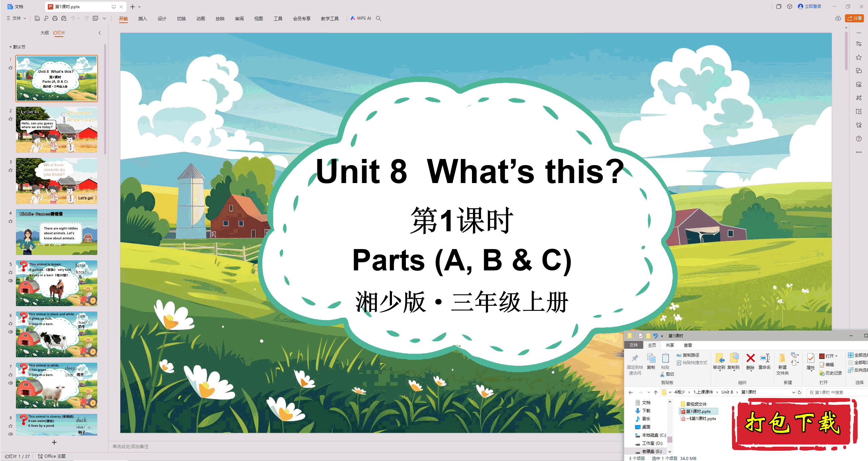Open new tab dropdown arrow next to plus
The width and height of the screenshot is (868, 461).
tap(139, 7)
